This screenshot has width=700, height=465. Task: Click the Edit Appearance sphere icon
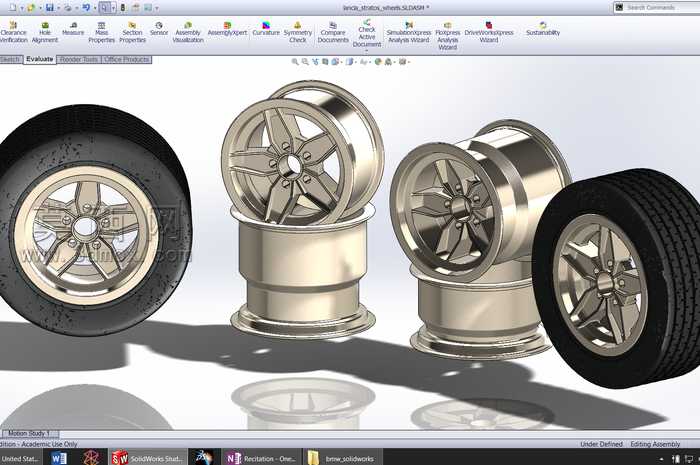coord(378,62)
